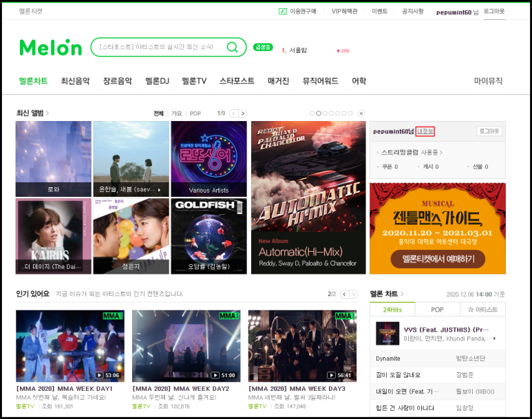Open 최신음악 menu
532x419 pixels.
[75, 81]
